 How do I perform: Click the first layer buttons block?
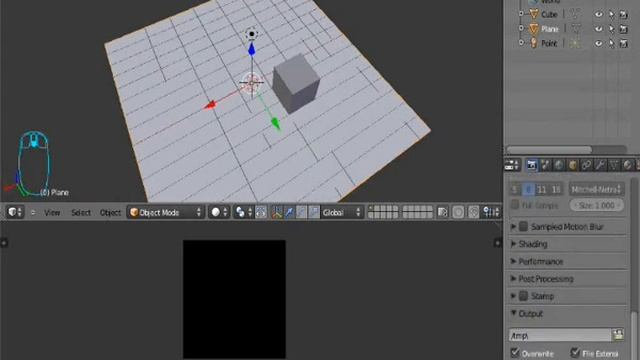coord(383,212)
